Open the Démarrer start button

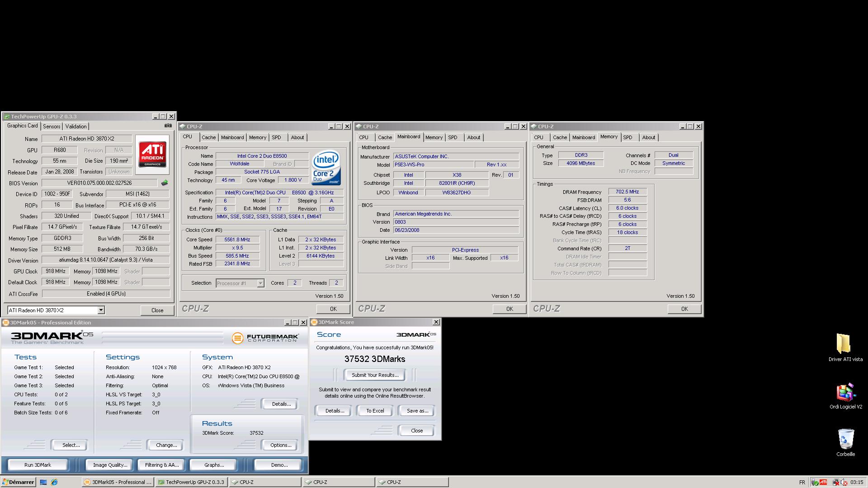click(x=18, y=482)
